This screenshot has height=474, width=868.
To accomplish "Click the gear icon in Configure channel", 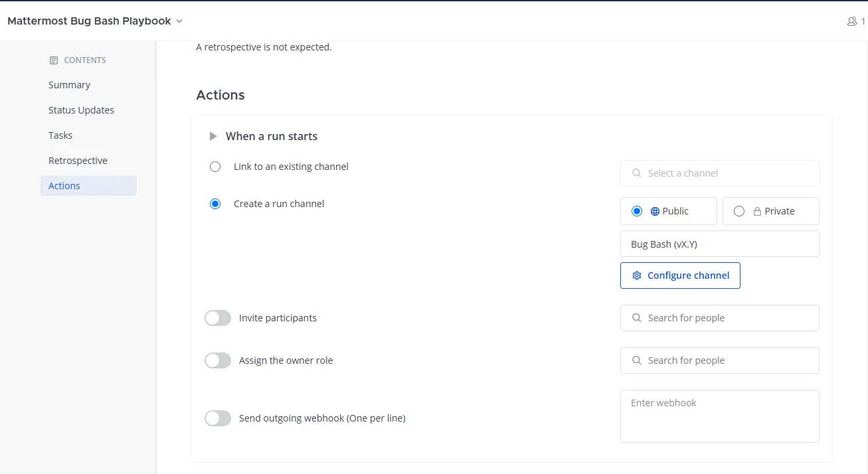I will [x=637, y=276].
